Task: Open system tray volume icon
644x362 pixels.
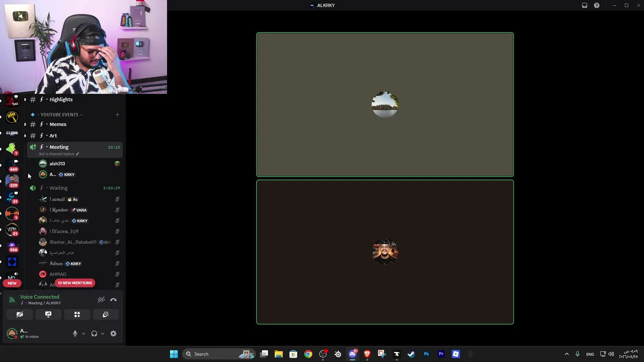Action: point(611,354)
